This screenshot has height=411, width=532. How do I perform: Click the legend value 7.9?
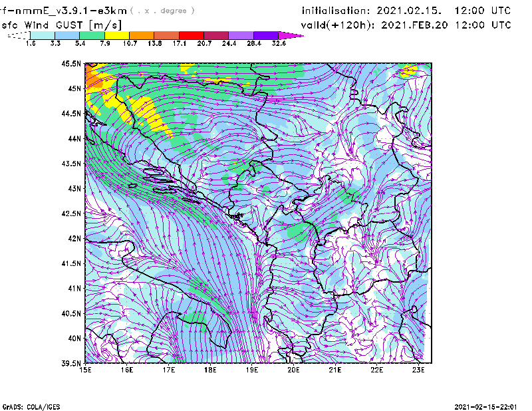[x=105, y=43]
